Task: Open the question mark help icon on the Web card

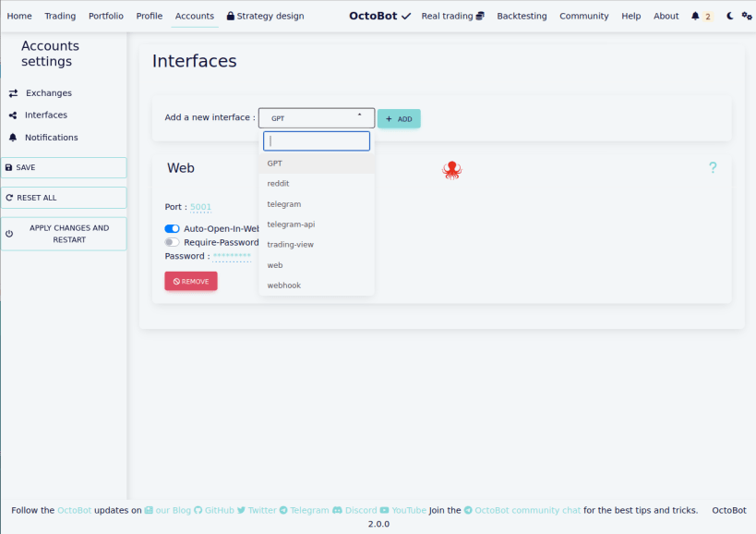Action: coord(712,167)
